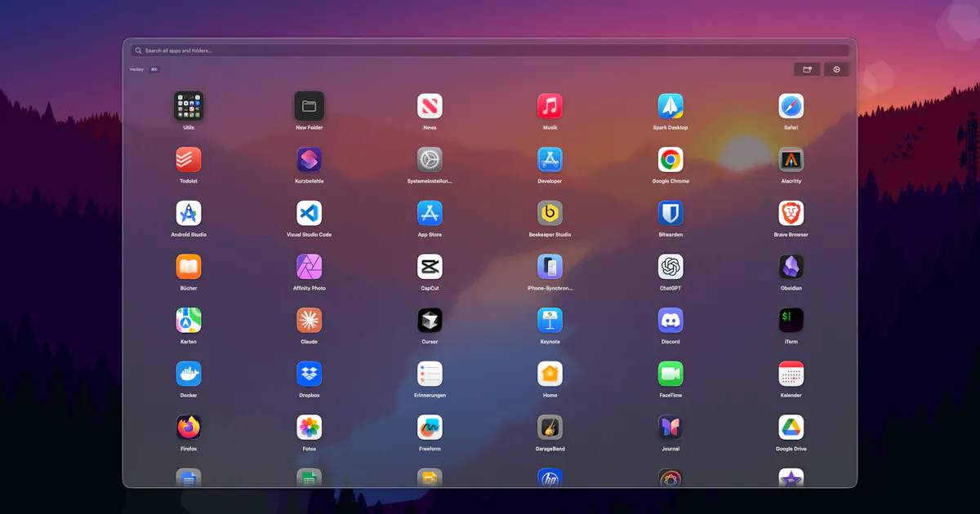The image size is (980, 514).
Task: Open the Obsidian app
Action: [791, 267]
